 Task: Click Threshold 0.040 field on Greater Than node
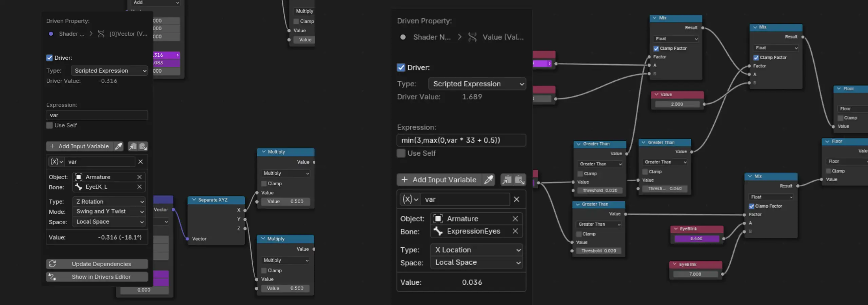[665, 188]
